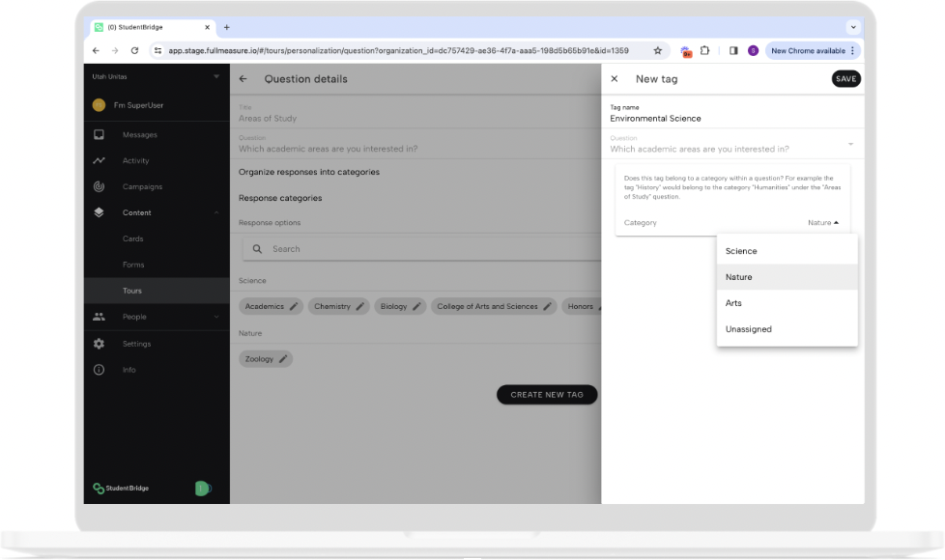Open the browser extensions puzzle icon

point(704,50)
